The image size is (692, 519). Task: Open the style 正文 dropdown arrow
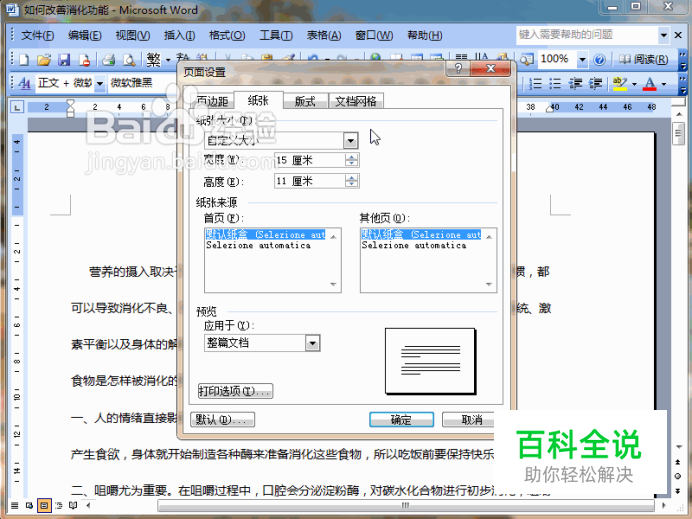point(100,83)
